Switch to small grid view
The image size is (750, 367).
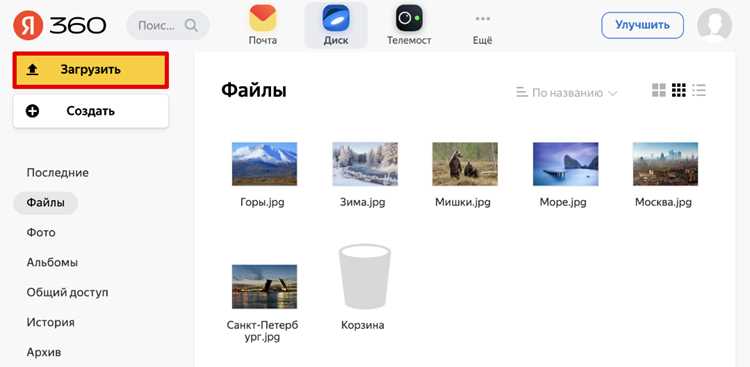[x=679, y=90]
